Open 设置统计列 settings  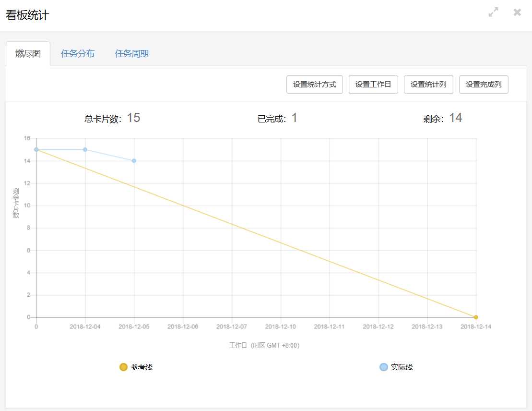[x=428, y=84]
